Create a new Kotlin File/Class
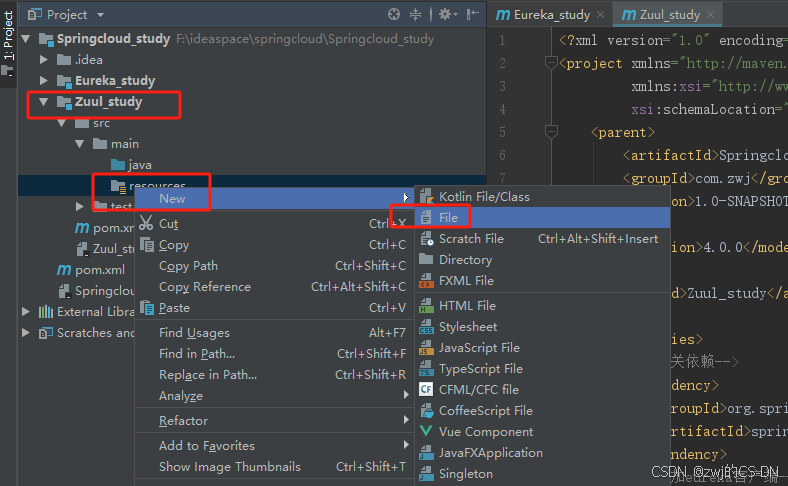 click(543, 197)
